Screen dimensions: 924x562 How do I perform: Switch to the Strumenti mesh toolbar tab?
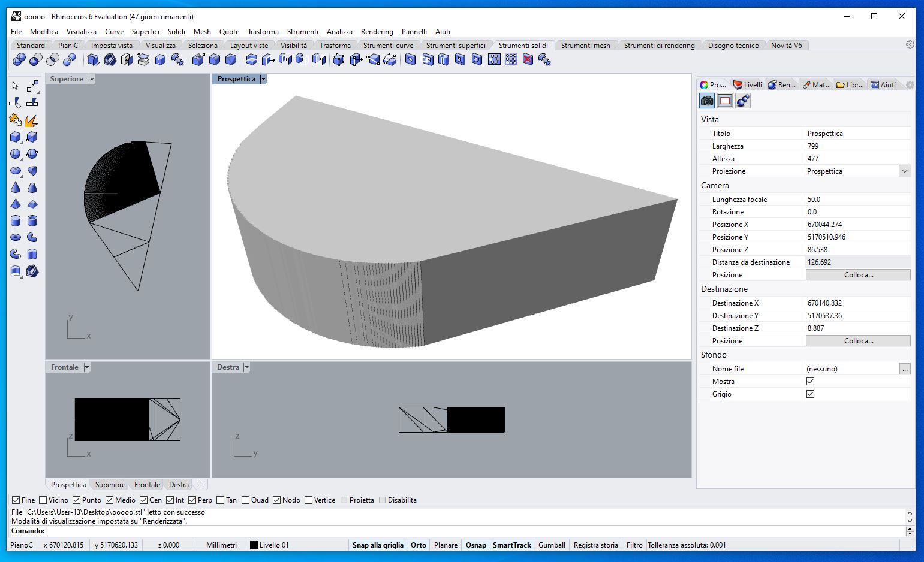(x=585, y=46)
